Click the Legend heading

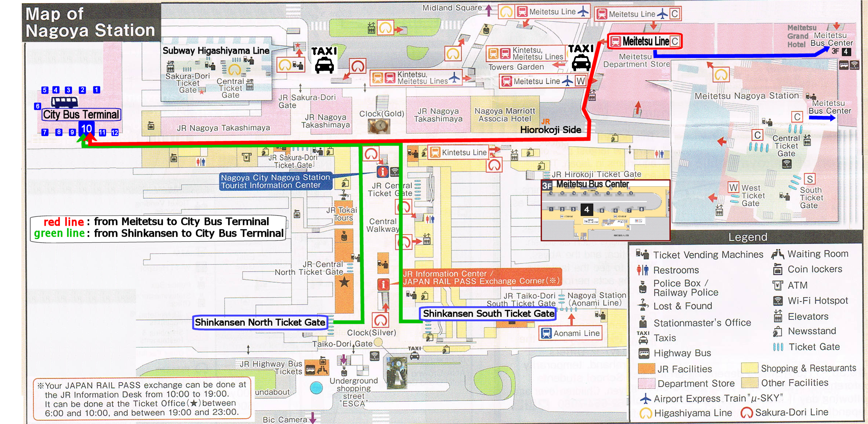[x=748, y=237]
